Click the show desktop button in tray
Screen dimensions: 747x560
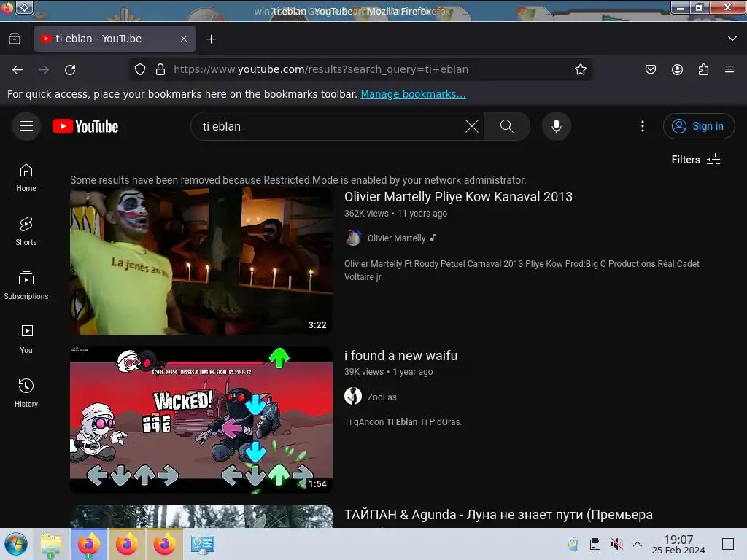pos(728,544)
